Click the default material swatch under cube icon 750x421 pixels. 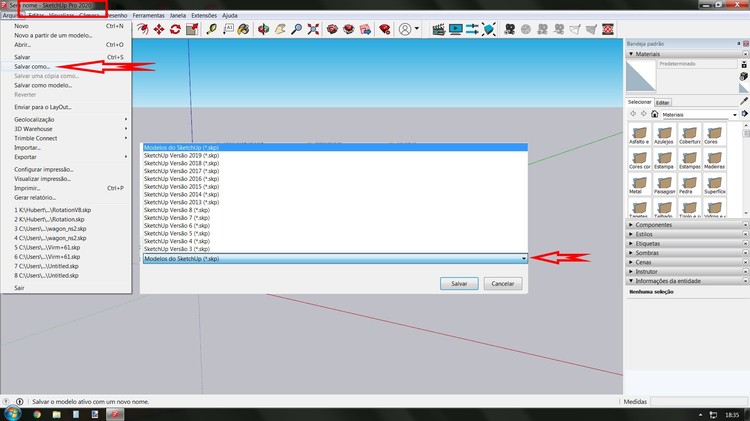click(744, 88)
